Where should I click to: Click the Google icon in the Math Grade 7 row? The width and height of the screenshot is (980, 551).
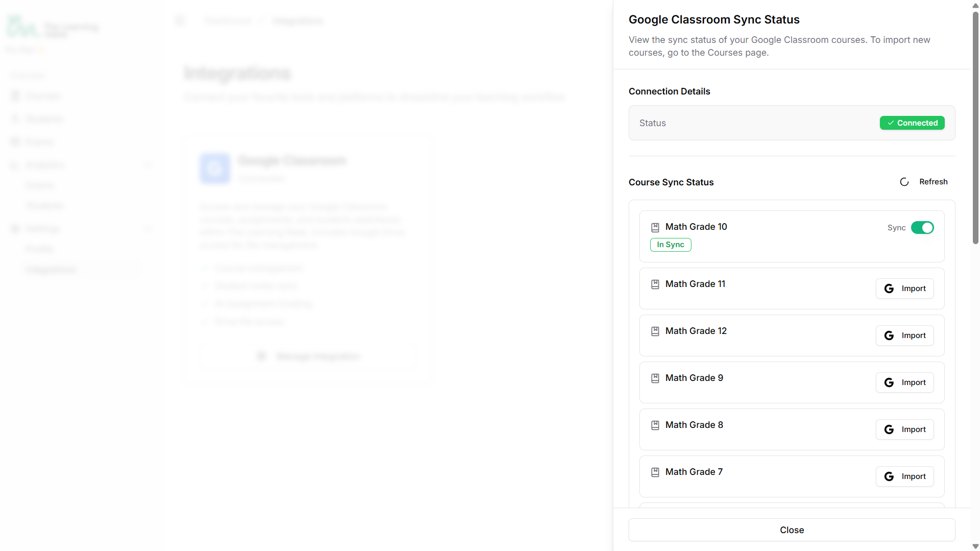[889, 476]
